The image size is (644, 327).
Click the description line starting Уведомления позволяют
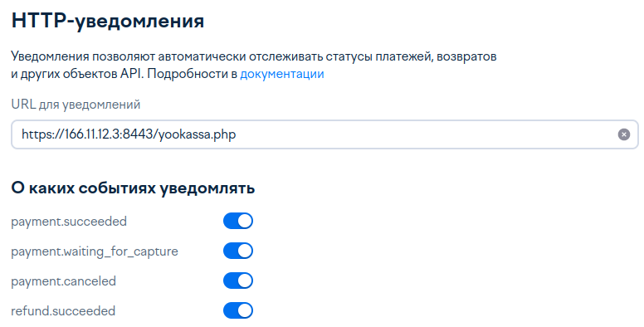click(253, 56)
